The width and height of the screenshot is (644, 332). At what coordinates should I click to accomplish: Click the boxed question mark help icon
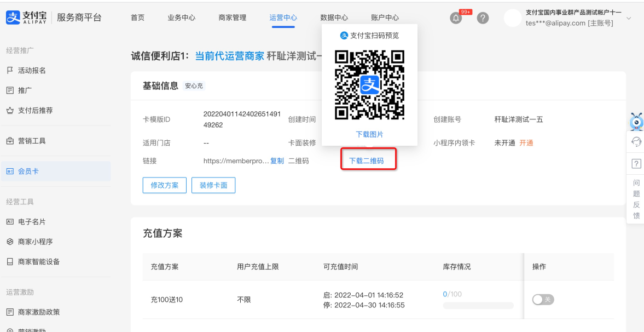pos(636,163)
